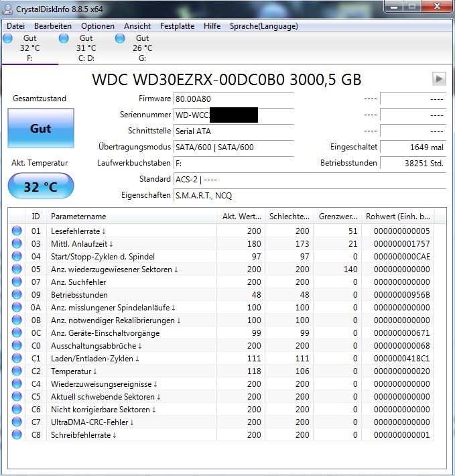Click status orb of Mittl. Anlaufzeit row

coord(17,243)
